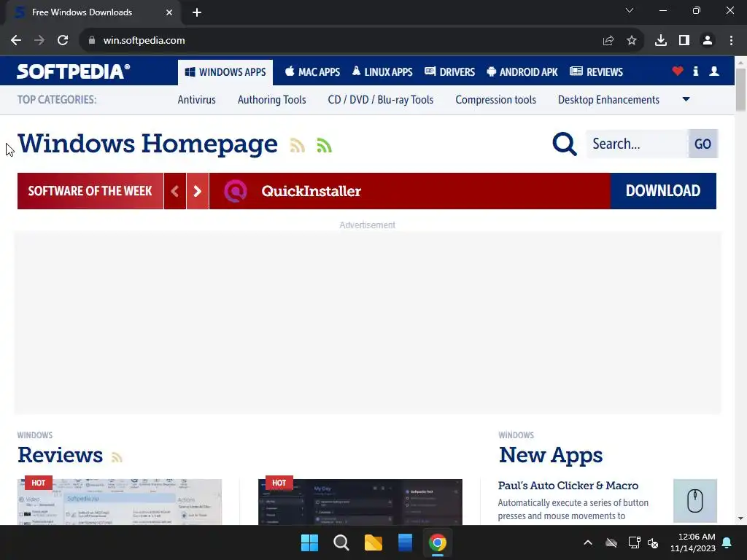Open the Reviews section in navbar

pyautogui.click(x=597, y=72)
